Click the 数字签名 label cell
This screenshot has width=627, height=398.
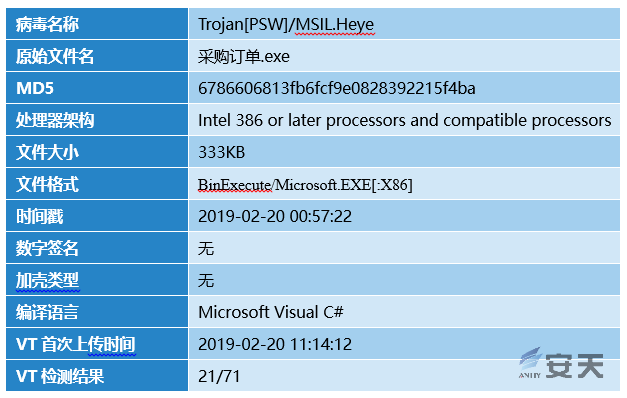pyautogui.click(x=97, y=248)
